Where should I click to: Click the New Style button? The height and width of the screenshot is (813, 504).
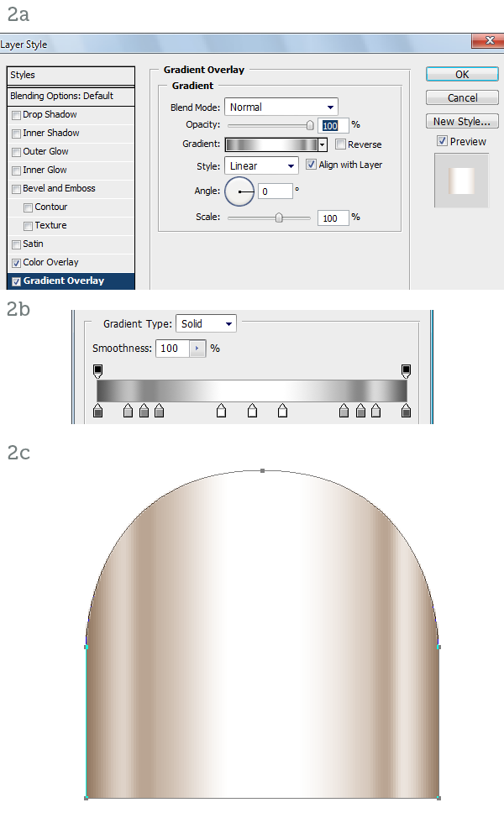point(462,121)
